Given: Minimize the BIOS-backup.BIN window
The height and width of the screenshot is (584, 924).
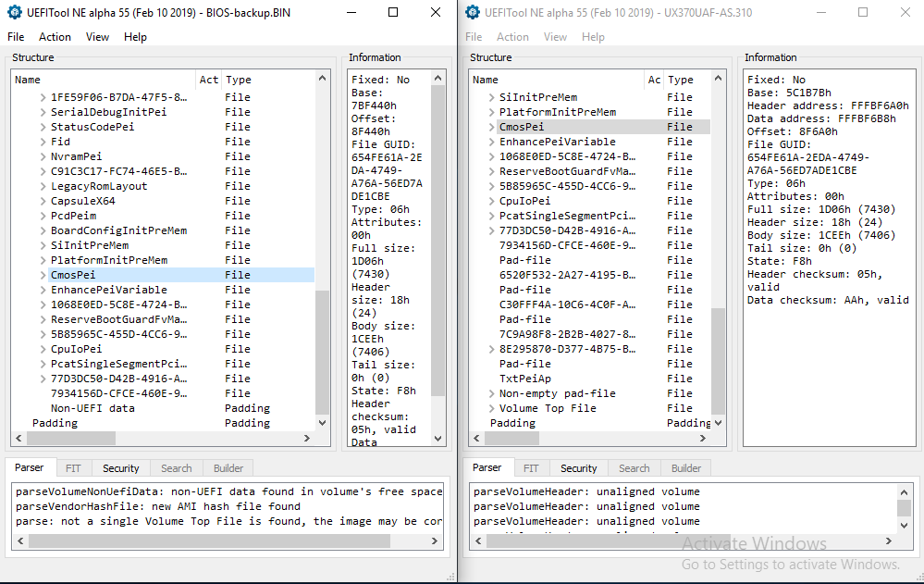Looking at the screenshot, I should tap(351, 12).
